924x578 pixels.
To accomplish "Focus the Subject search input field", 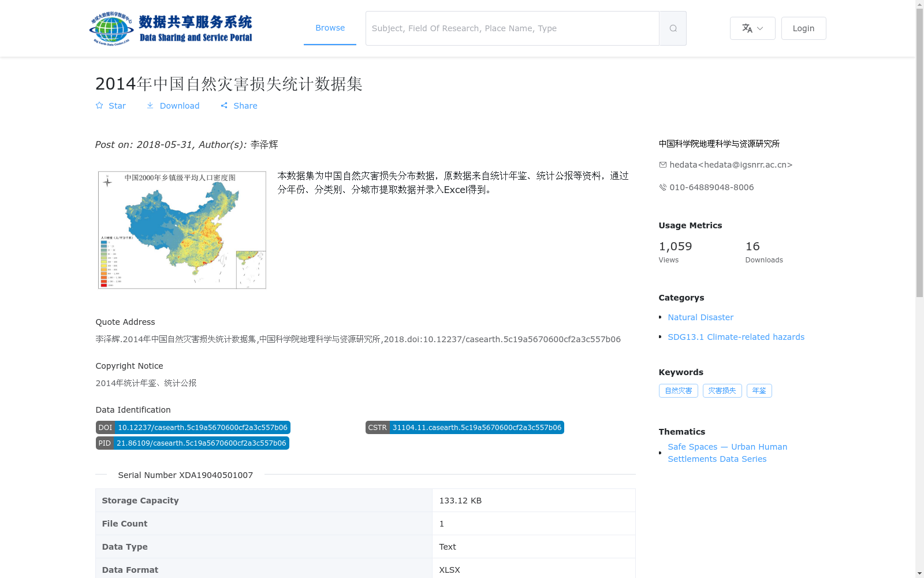I will [512, 28].
